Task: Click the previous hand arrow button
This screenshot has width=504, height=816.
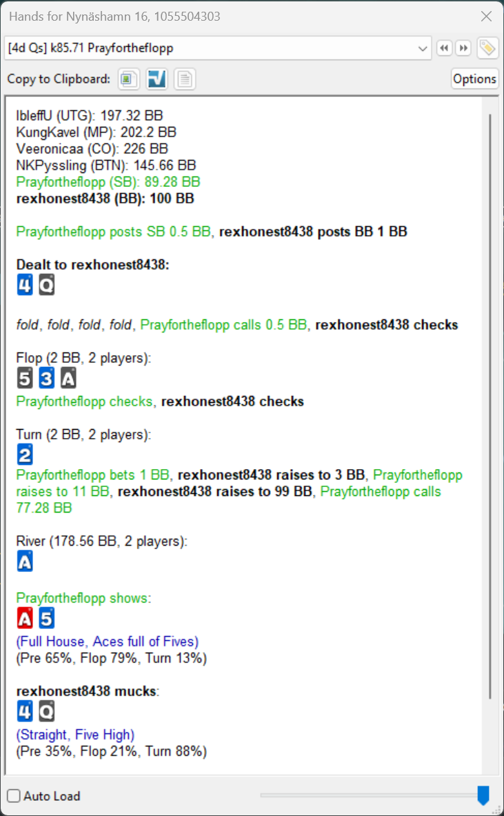Action: coord(445,48)
